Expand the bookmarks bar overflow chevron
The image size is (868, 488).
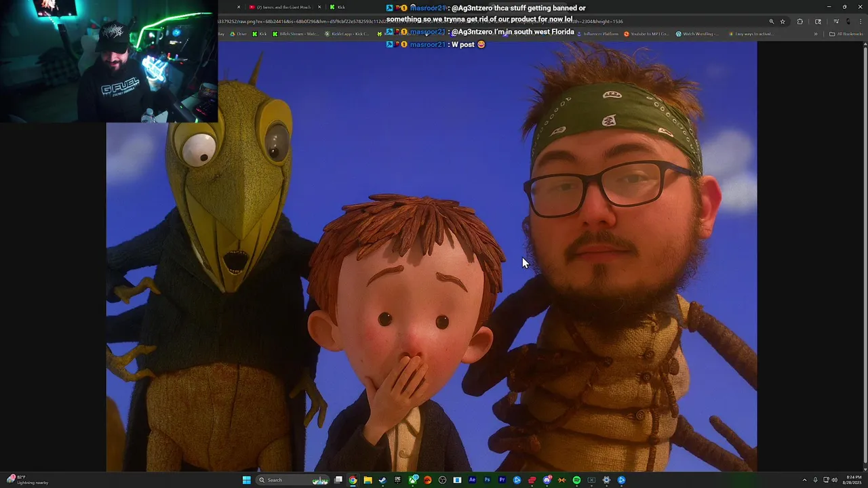coord(816,34)
